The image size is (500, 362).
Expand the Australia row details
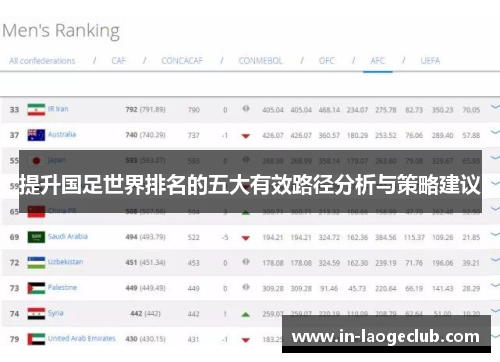click(x=495, y=132)
